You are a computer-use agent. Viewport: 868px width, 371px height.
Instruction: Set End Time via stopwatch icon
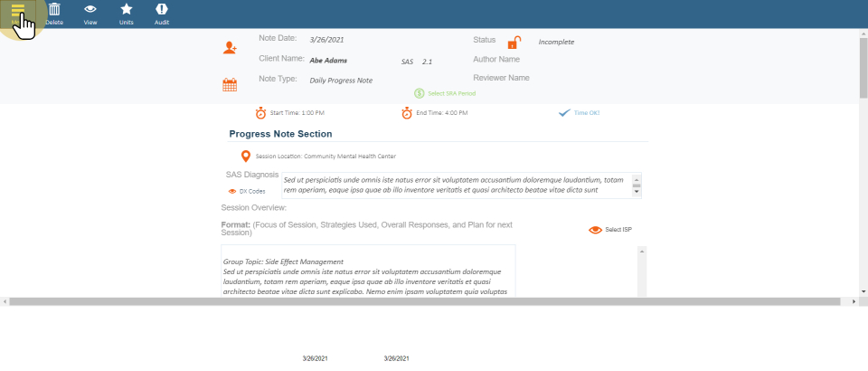[407, 113]
